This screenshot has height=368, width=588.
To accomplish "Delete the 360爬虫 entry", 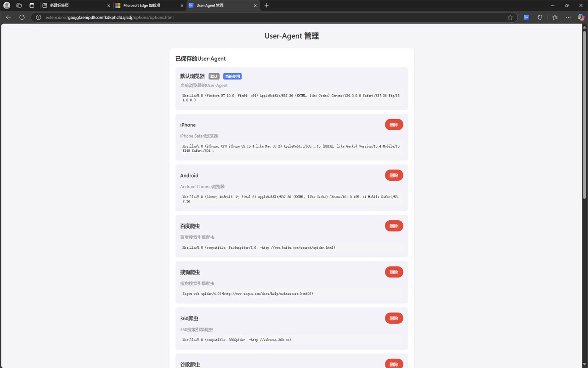I will coord(394,318).
